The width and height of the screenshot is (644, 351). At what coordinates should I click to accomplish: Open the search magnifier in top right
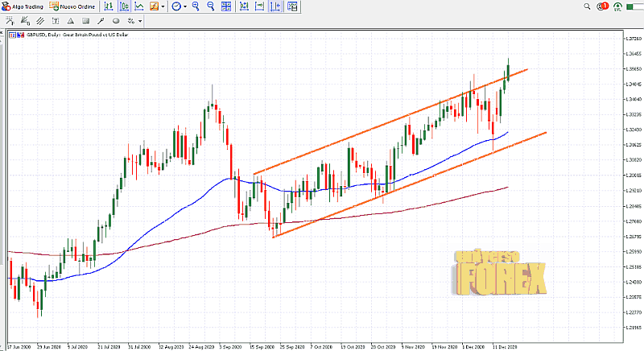[x=588, y=6]
